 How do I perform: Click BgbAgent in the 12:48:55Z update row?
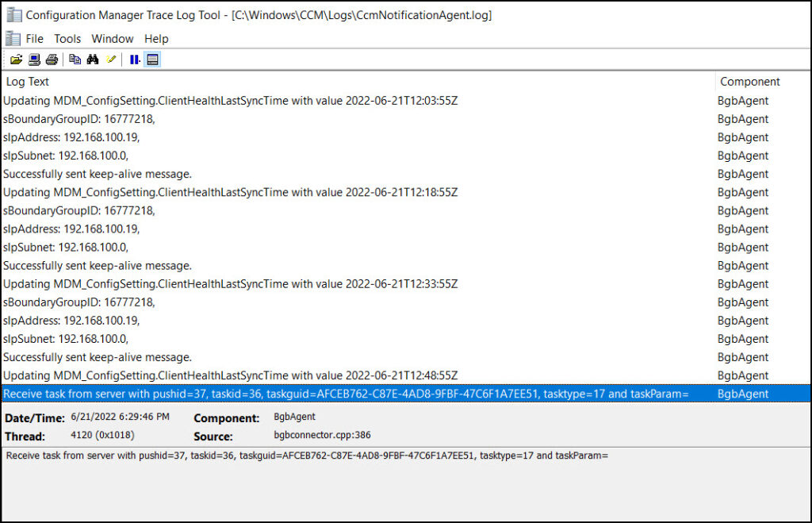point(742,375)
